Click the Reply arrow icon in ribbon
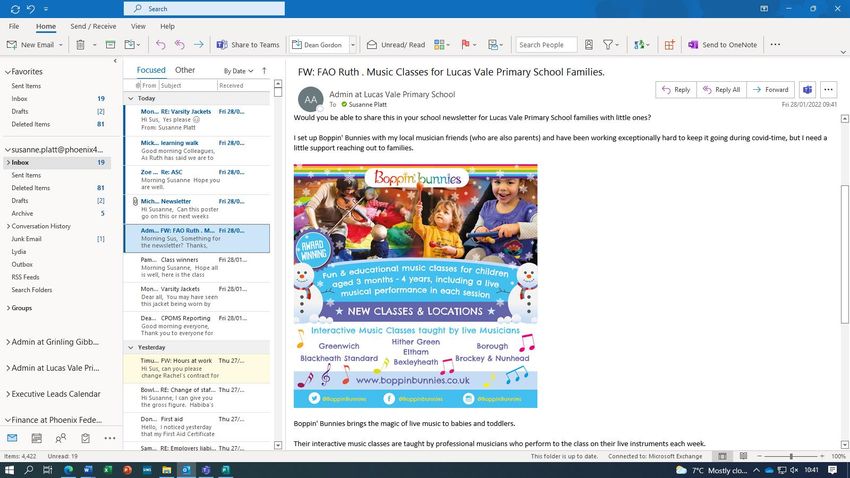This screenshot has width=850, height=478. coord(160,45)
